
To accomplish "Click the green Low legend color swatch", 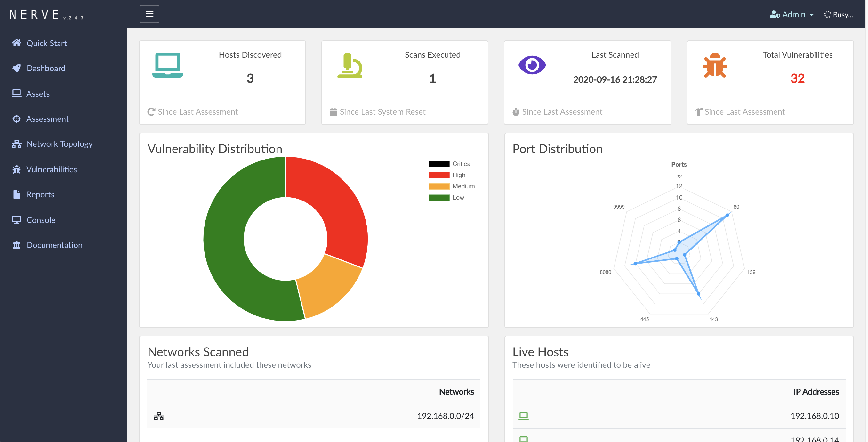I will point(439,198).
